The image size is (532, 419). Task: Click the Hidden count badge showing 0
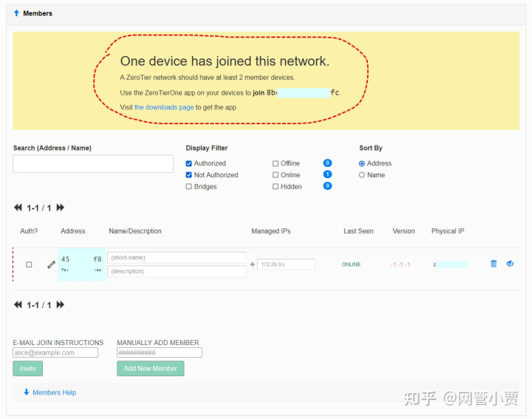click(327, 186)
